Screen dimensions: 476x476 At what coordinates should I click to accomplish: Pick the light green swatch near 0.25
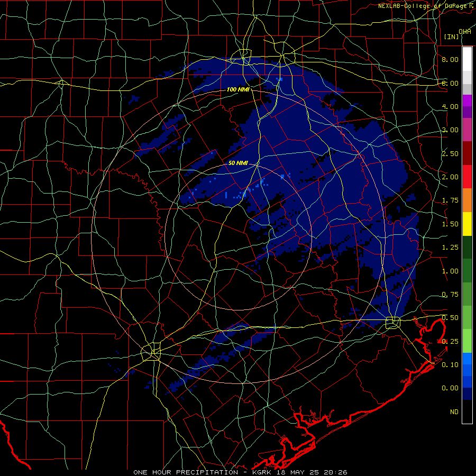click(467, 341)
